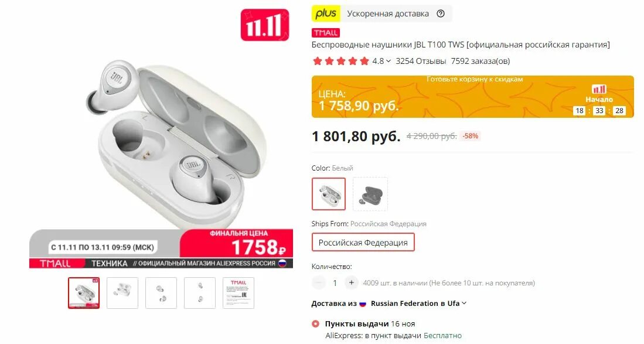
Task: Click the quantity input field
Action: click(335, 283)
